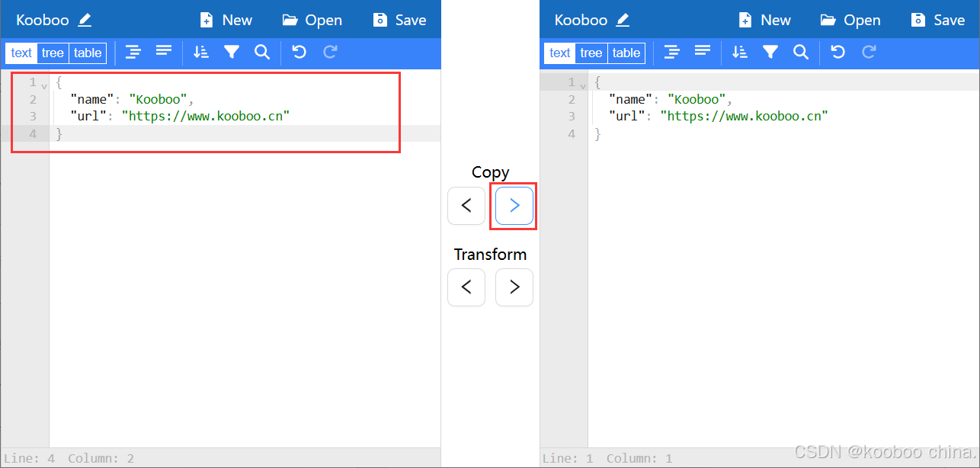Compact JSON in the left editor
Screen dimensions: 980x468
164,52
